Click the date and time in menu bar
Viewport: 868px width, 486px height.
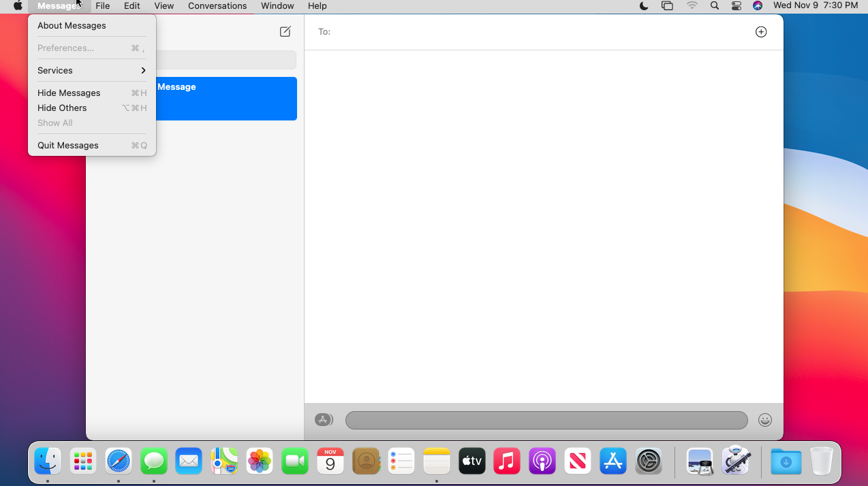pyautogui.click(x=816, y=5)
